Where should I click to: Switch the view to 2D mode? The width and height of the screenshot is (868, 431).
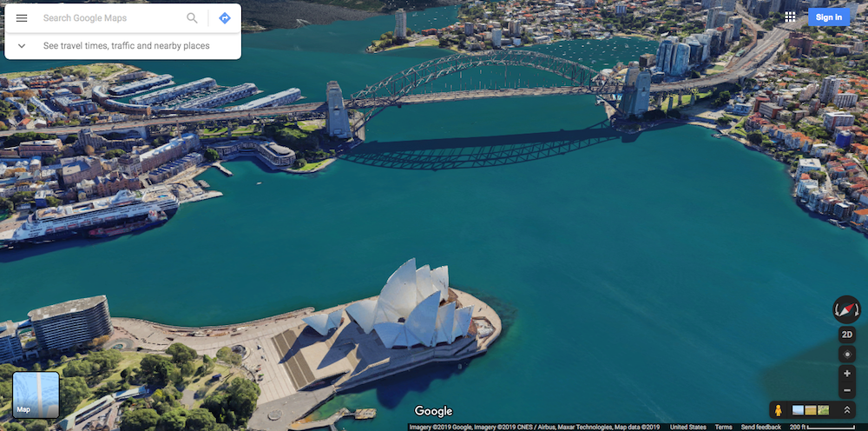click(847, 335)
